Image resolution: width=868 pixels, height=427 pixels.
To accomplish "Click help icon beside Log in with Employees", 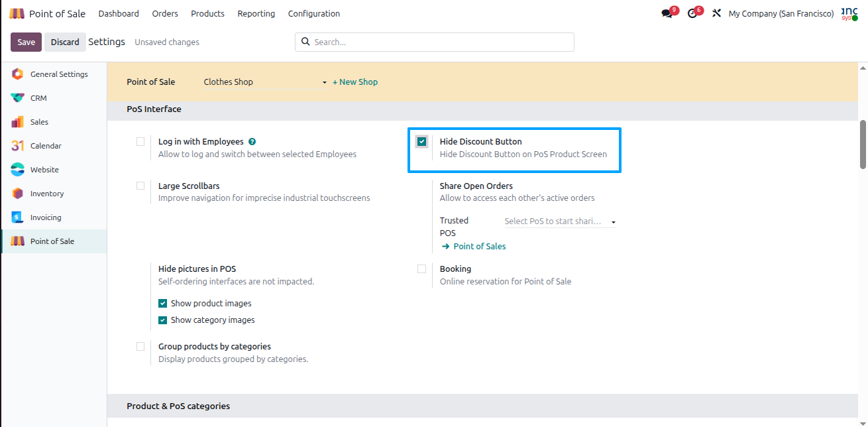I will point(252,142).
